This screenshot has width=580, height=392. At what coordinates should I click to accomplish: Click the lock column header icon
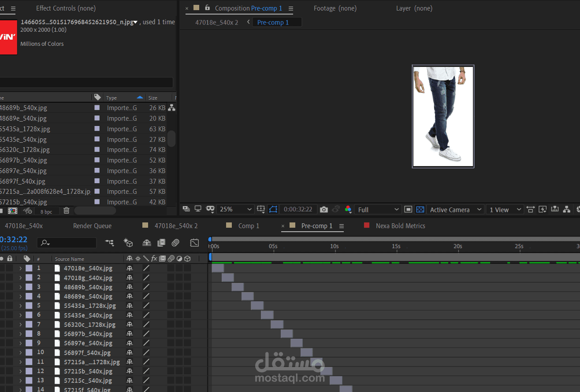point(9,259)
